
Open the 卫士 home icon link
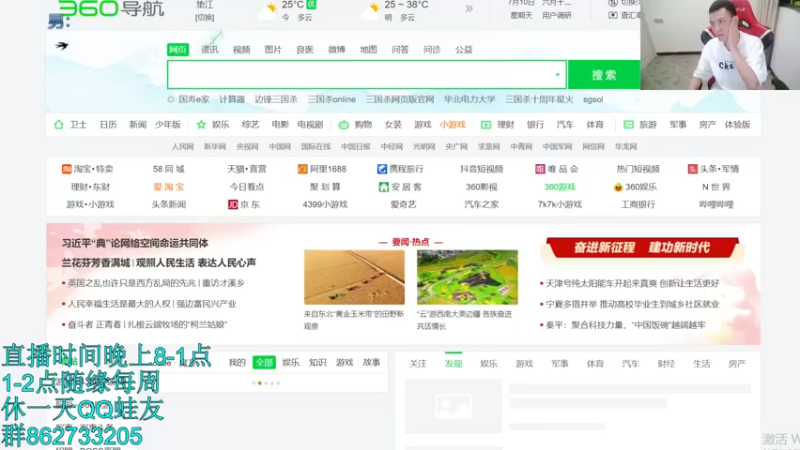59,124
